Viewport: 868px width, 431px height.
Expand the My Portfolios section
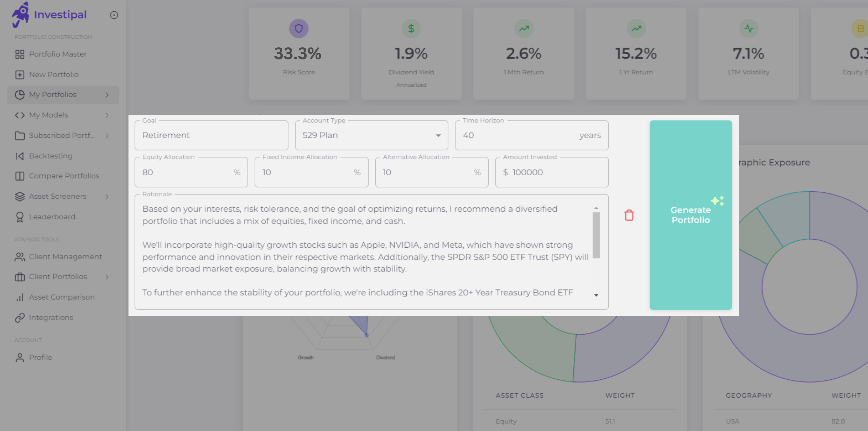pyautogui.click(x=107, y=95)
